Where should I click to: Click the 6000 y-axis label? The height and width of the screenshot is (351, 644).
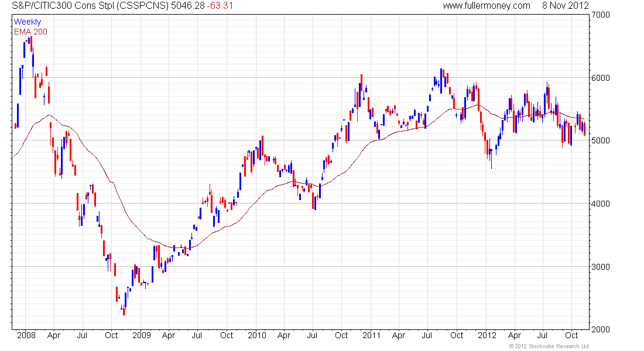pyautogui.click(x=601, y=78)
